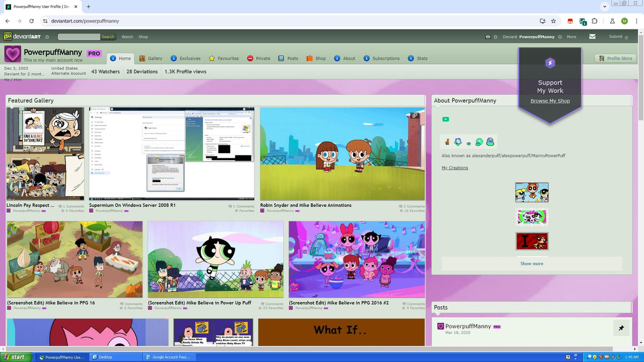Open Supermium On Windows Server thumbnail

pyautogui.click(x=172, y=153)
